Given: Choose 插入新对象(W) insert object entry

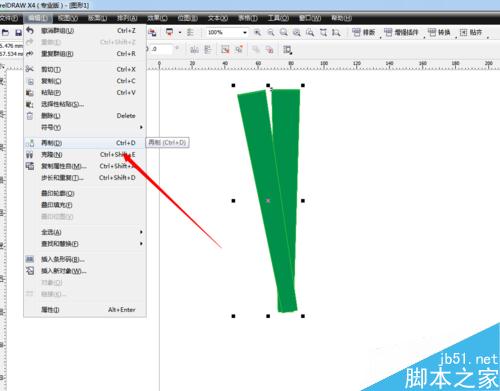Looking at the screenshot, I should tap(85, 271).
